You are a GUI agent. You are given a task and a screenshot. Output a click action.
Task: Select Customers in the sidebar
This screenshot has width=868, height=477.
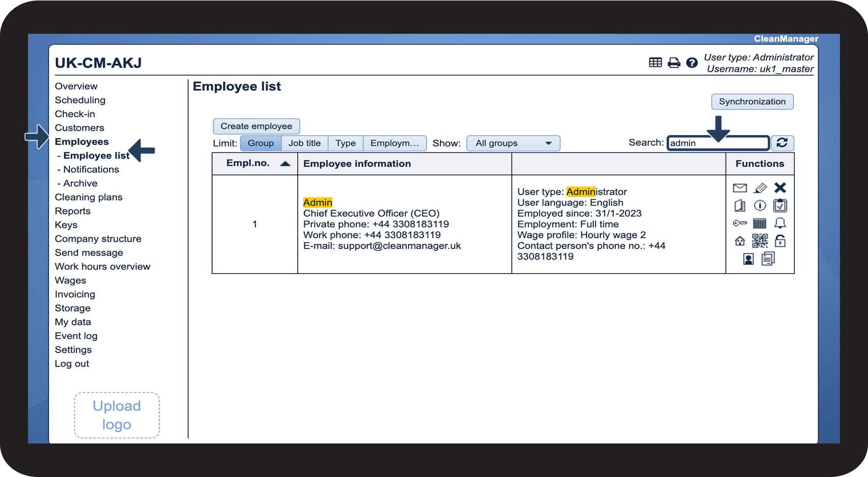[80, 128]
